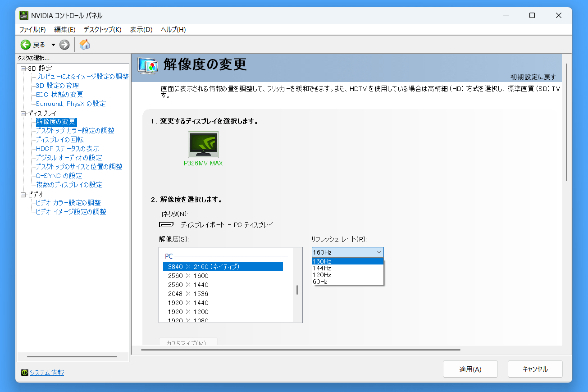This screenshot has width=588, height=392.
Task: Select 144Hz from refresh rate list
Action: tap(322, 268)
